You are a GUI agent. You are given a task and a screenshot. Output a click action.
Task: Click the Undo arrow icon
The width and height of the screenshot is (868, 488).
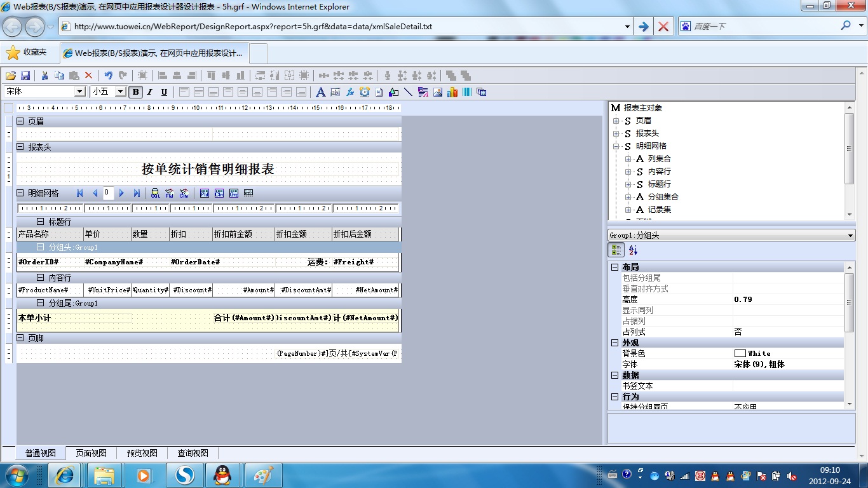pos(108,76)
